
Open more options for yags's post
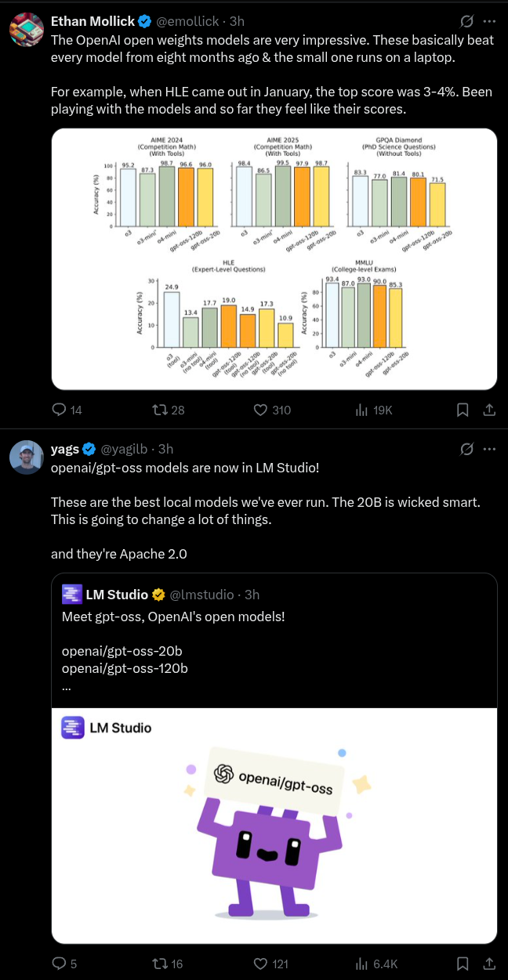489,449
